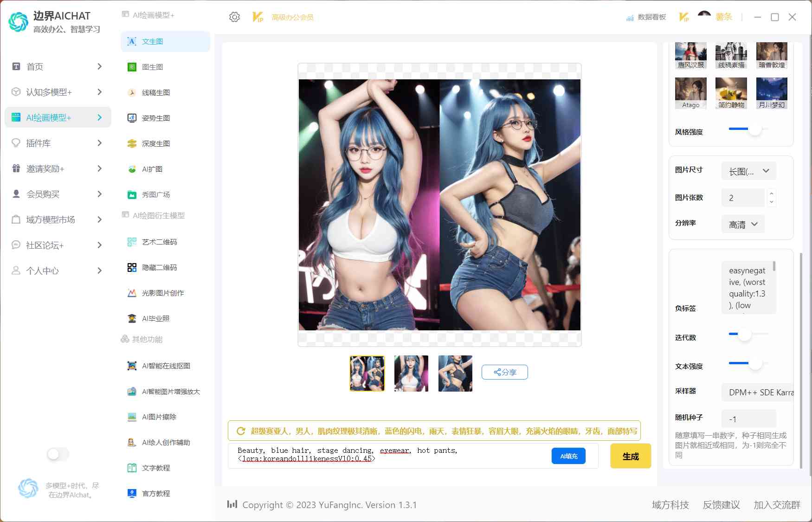Image resolution: width=812 pixels, height=522 pixels.
Task: Click the 高级办公会员 VIP icon
Action: coord(258,17)
